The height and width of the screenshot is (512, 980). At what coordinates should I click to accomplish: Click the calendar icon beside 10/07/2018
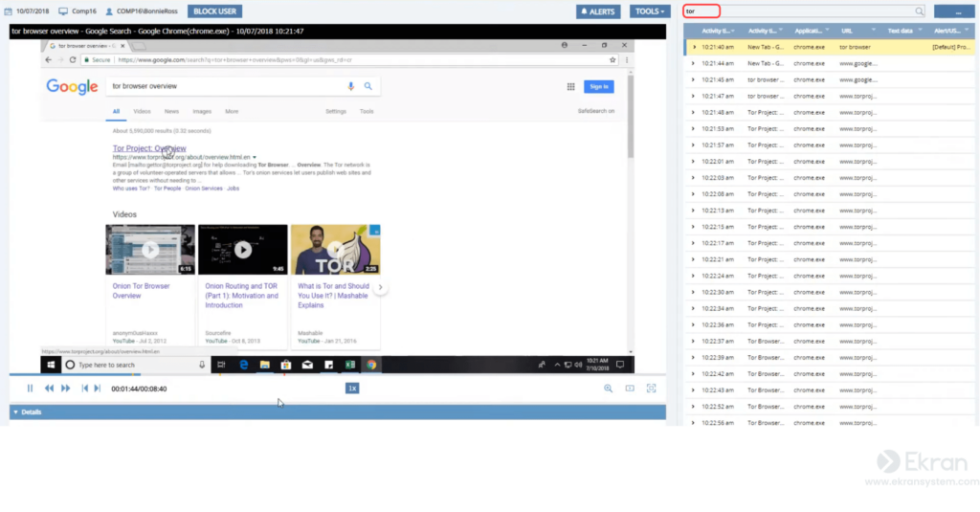[8, 11]
